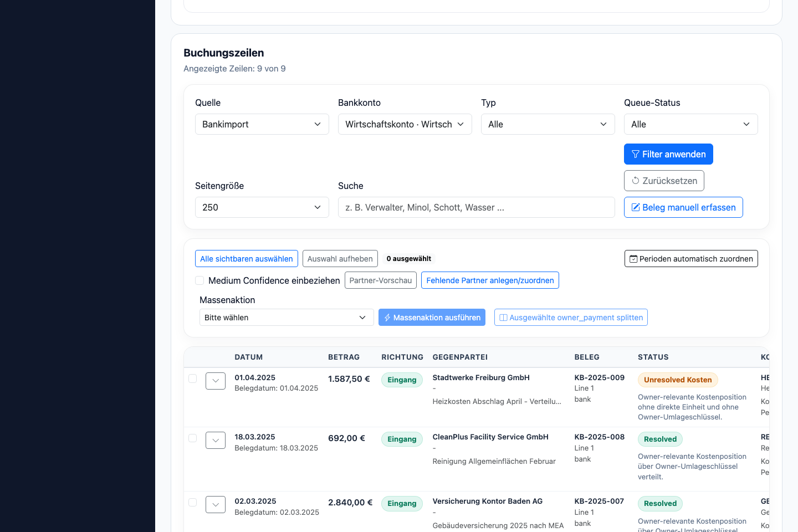
Task: Click Alle sichtbaren auswählen button
Action: [247, 259]
